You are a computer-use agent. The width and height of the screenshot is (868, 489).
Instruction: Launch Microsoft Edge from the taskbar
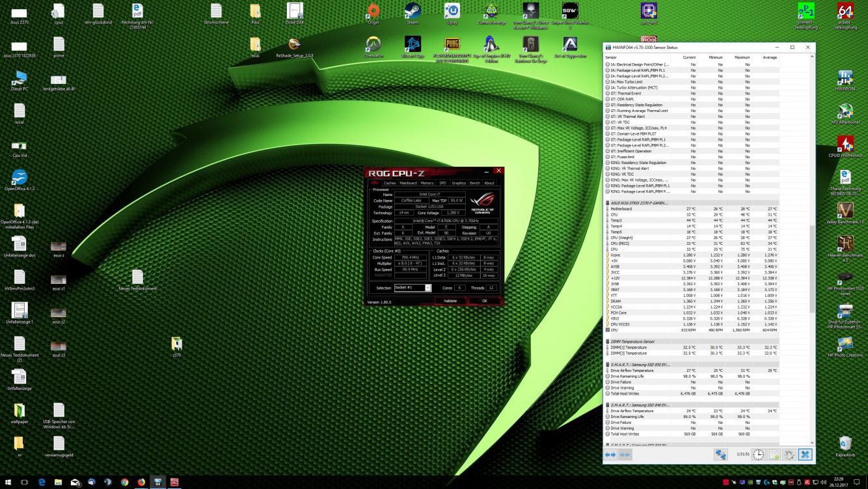(42, 482)
